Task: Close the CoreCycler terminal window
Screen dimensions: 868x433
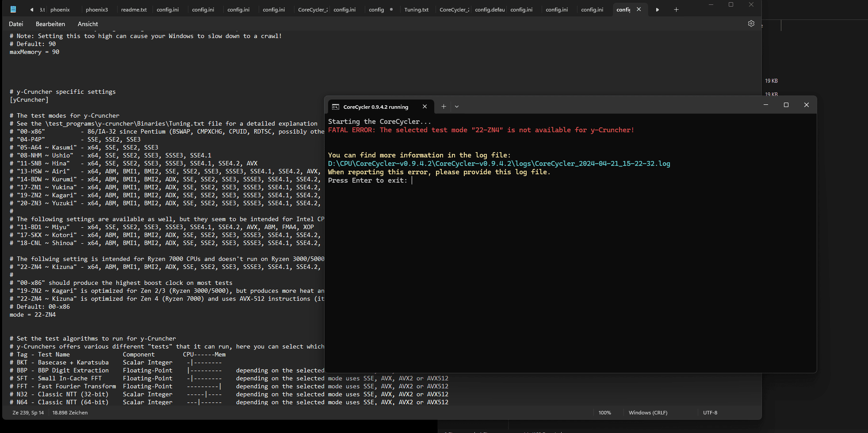Action: click(807, 105)
